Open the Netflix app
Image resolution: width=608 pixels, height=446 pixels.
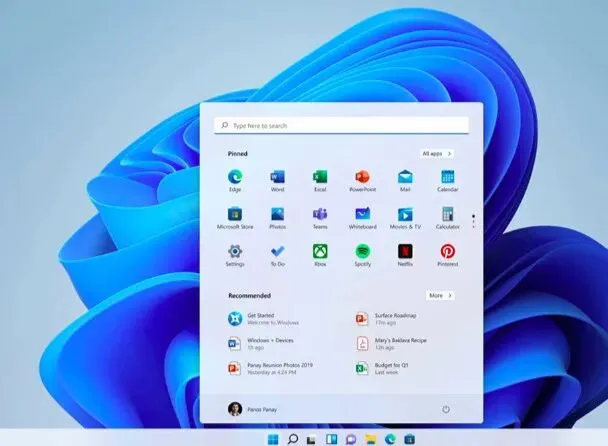tap(405, 255)
